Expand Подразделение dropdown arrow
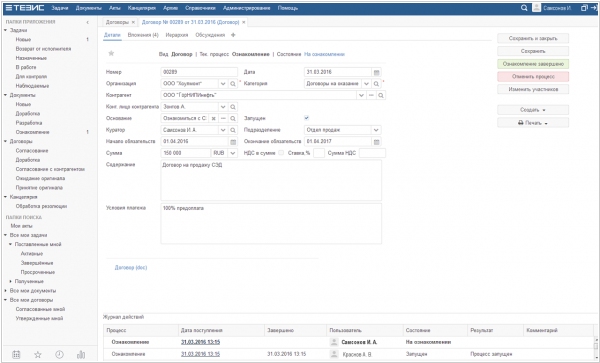The height and width of the screenshot is (363, 600). [376, 130]
